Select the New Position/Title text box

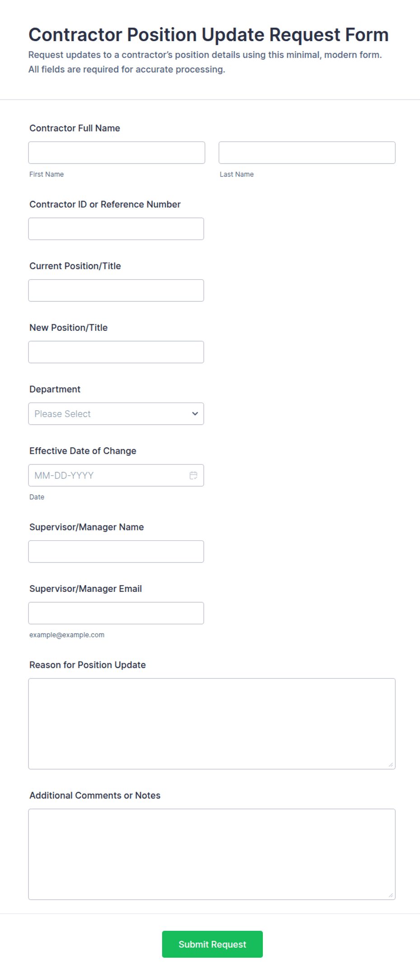[116, 352]
